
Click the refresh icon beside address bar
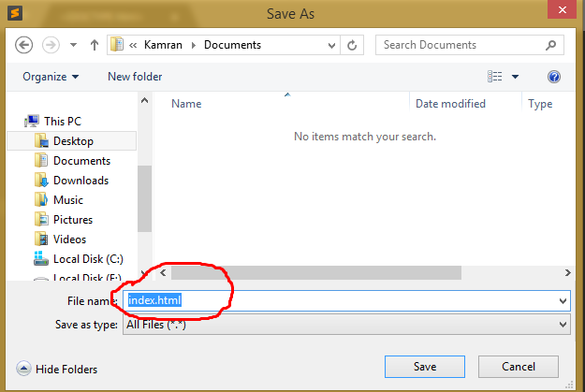pyautogui.click(x=353, y=45)
